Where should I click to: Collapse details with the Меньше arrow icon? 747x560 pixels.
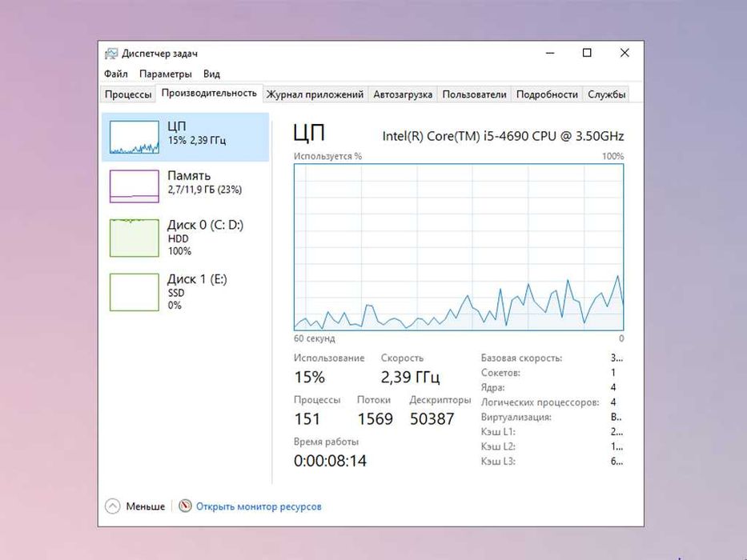(112, 506)
